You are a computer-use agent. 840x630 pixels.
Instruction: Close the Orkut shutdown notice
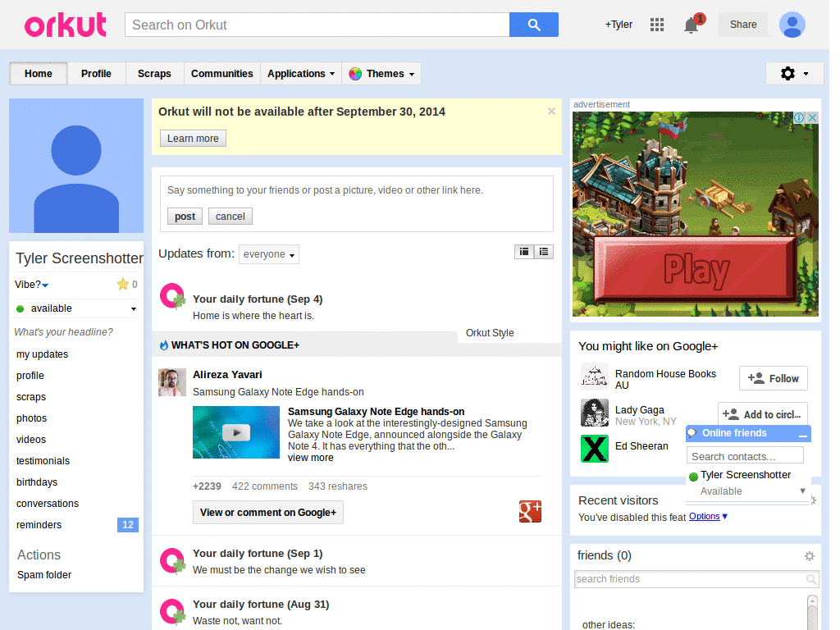[x=551, y=112]
